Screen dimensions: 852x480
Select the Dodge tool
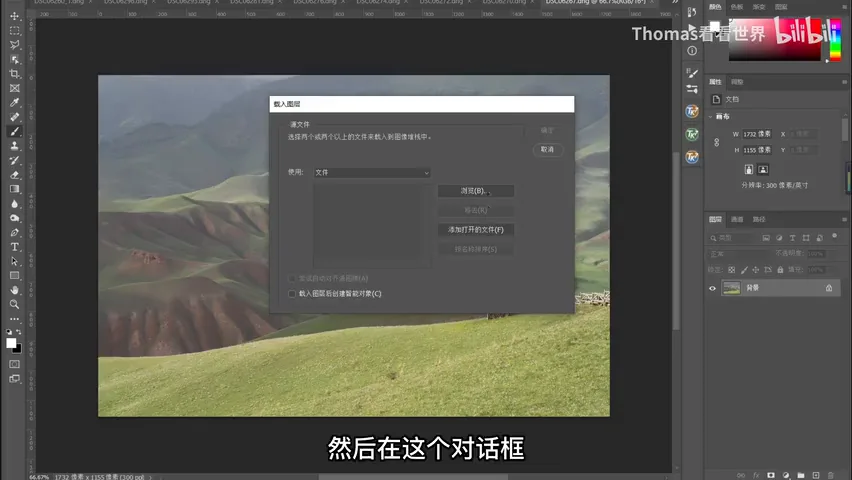pos(15,218)
